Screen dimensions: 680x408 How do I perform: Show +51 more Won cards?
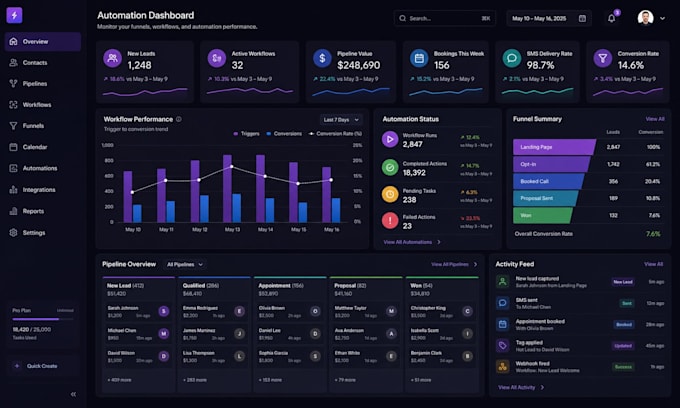pyautogui.click(x=421, y=380)
